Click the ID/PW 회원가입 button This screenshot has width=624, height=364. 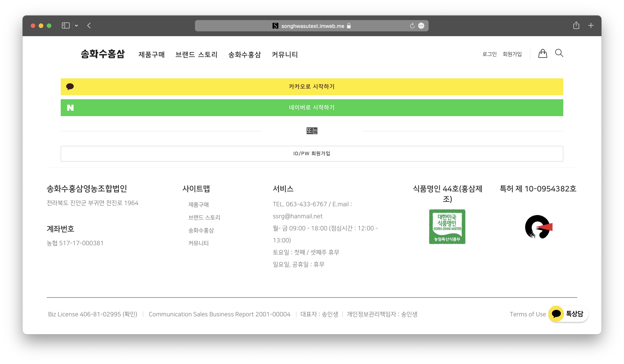312,154
